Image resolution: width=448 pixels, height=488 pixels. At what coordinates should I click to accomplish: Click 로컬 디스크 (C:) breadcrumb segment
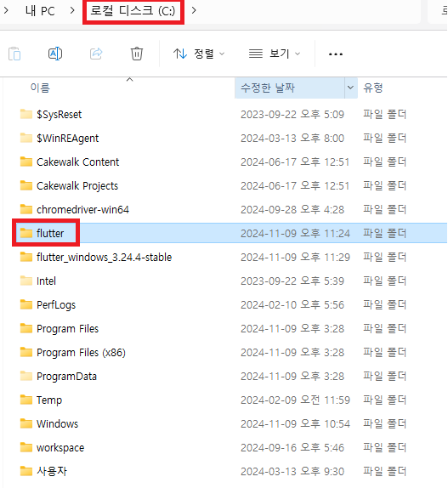click(133, 11)
